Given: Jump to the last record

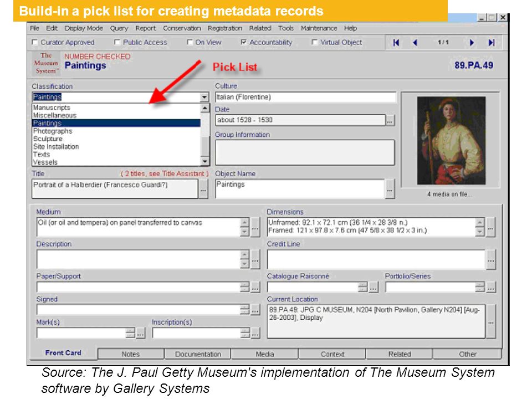Looking at the screenshot, I should click(x=492, y=43).
